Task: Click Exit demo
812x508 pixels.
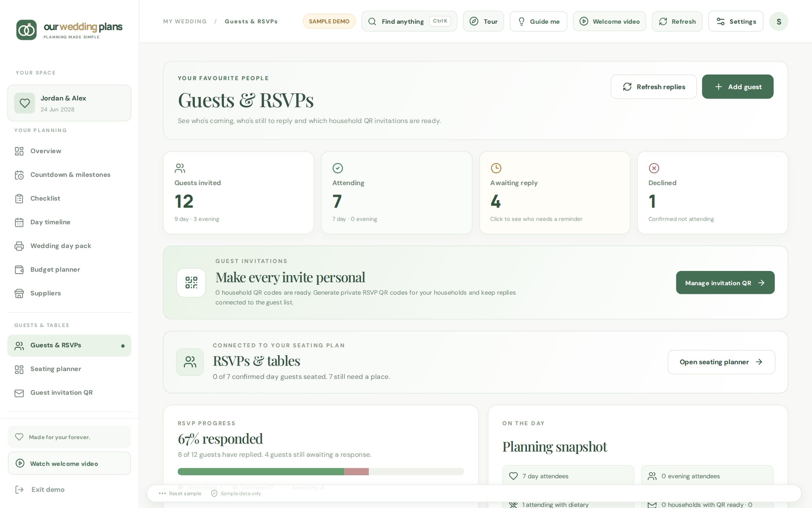Action: coord(40,490)
